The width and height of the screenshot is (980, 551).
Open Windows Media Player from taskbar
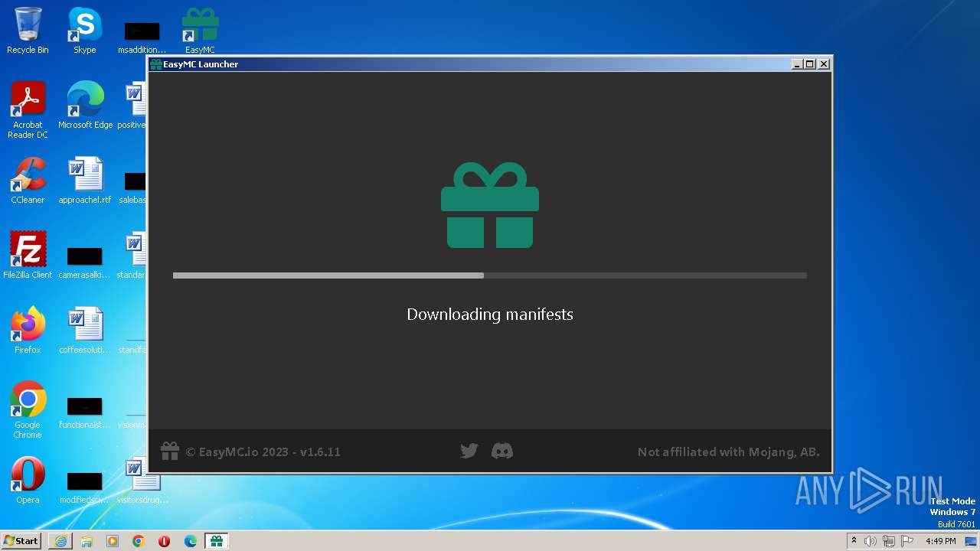point(113,541)
